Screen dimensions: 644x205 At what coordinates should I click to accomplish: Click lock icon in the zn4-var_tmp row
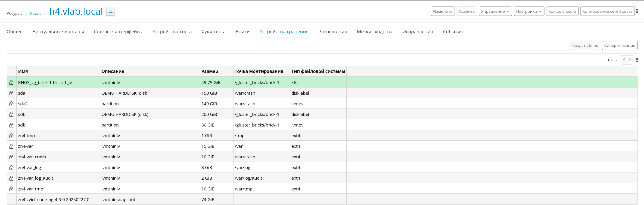click(x=12, y=189)
